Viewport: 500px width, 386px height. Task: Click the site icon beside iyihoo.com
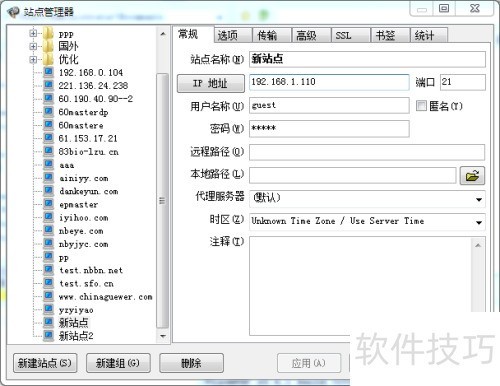tap(49, 217)
